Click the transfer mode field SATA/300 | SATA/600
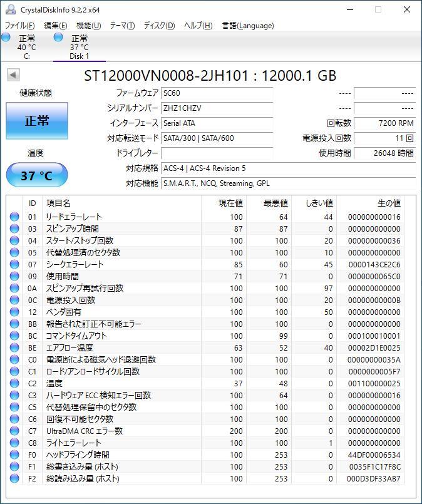The height and width of the screenshot is (504, 422). click(217, 138)
